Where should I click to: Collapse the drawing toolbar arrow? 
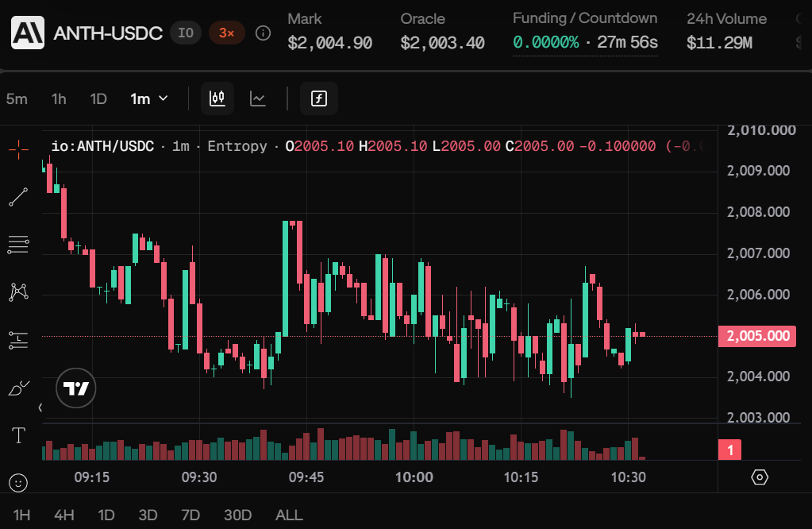(x=40, y=407)
